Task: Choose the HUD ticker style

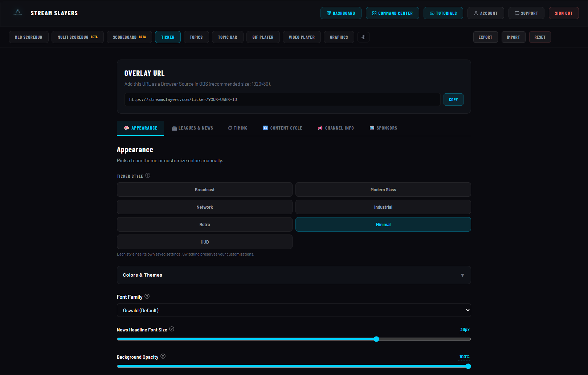Action: tap(205, 242)
